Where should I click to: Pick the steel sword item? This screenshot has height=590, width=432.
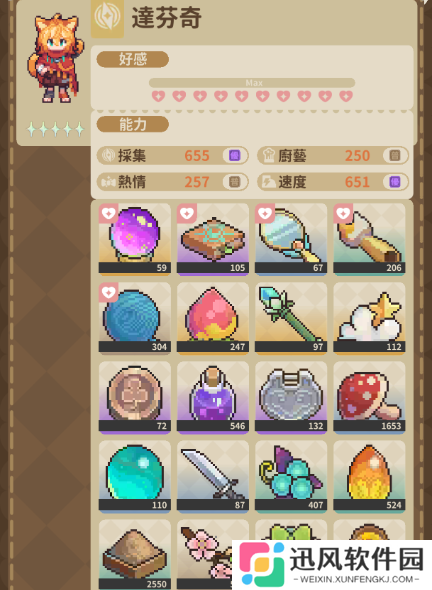pos(213,476)
